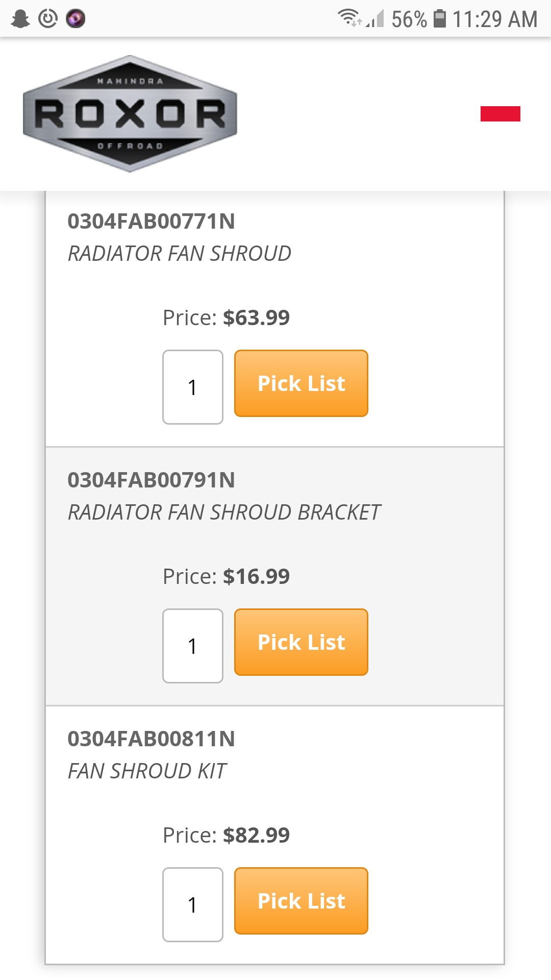Focus the Fan Shroud Kit quantity field
This screenshot has width=551, height=980.
(193, 904)
